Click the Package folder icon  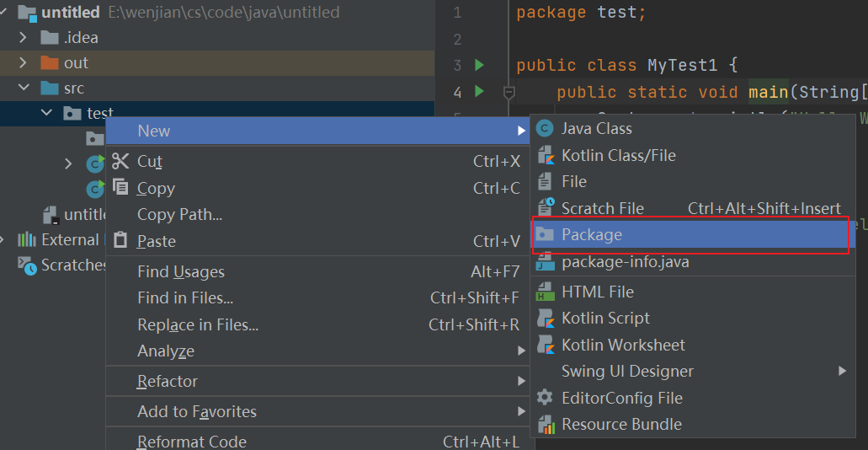click(x=546, y=234)
